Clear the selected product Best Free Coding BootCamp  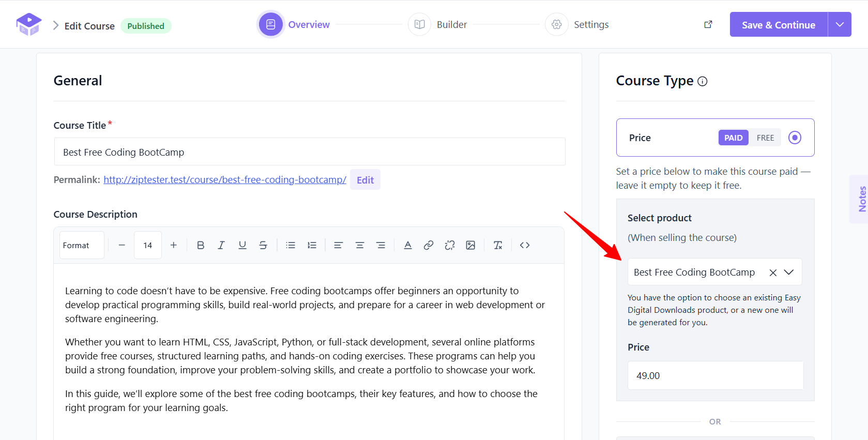click(773, 272)
